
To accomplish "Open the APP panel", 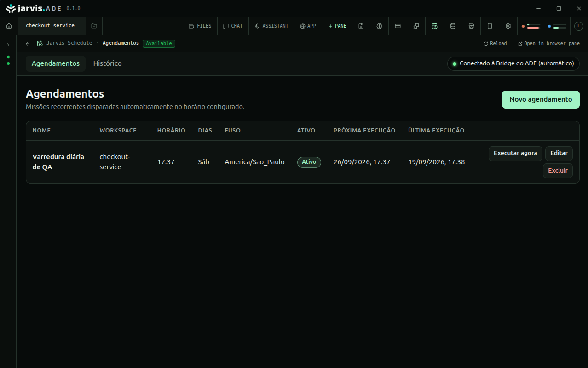I will 308,26.
